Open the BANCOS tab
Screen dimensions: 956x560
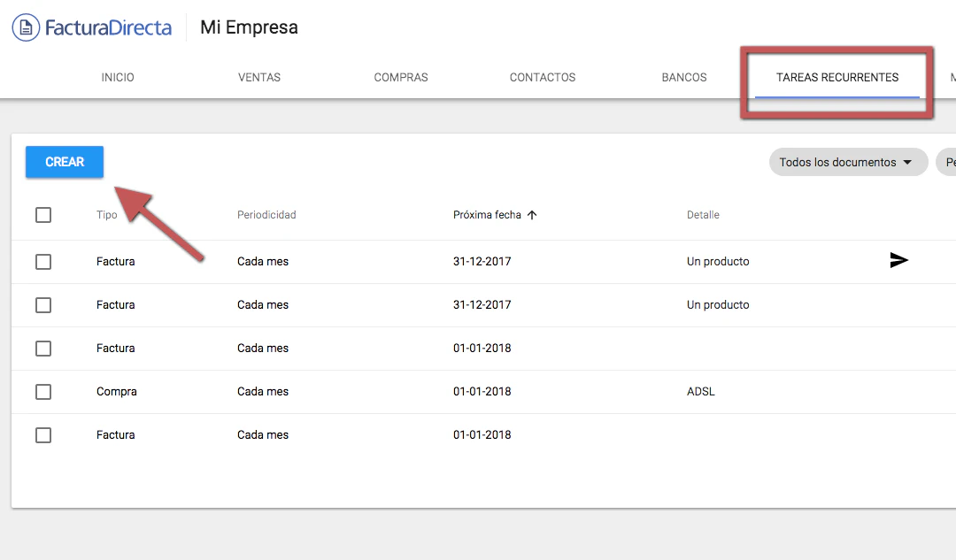coord(684,78)
